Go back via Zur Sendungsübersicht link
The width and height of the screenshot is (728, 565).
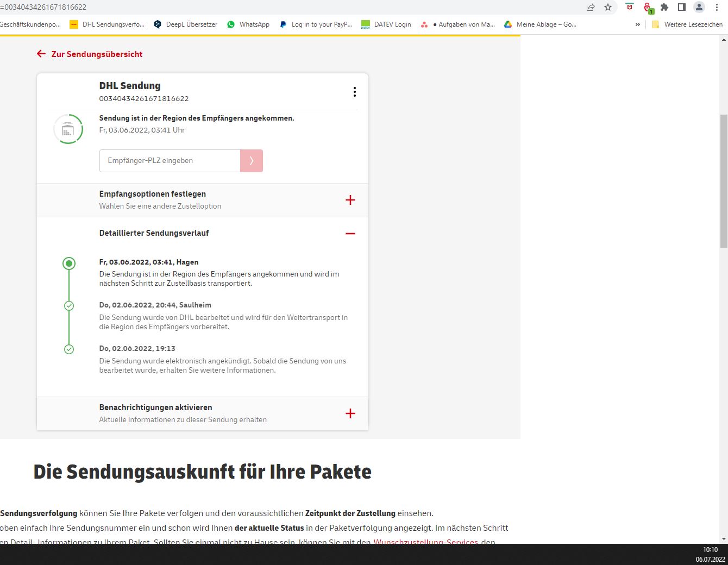tap(97, 54)
